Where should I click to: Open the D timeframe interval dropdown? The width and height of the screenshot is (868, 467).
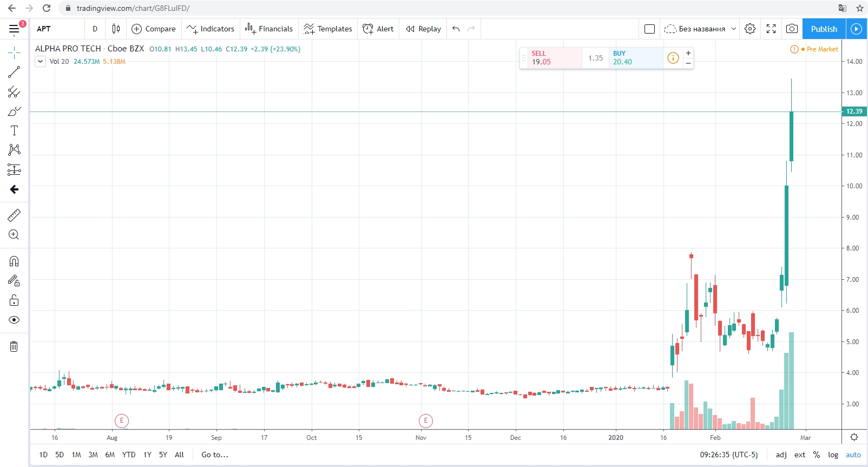click(x=95, y=29)
